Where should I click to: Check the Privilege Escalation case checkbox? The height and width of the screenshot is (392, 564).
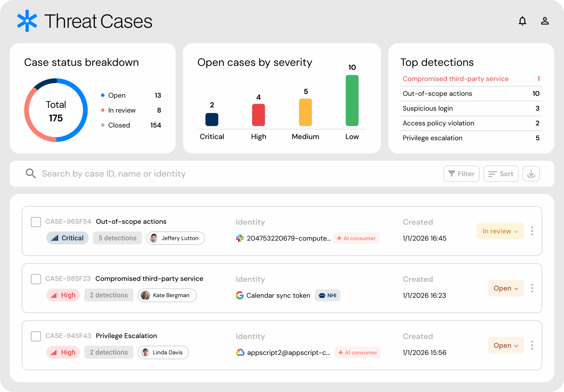(36, 336)
